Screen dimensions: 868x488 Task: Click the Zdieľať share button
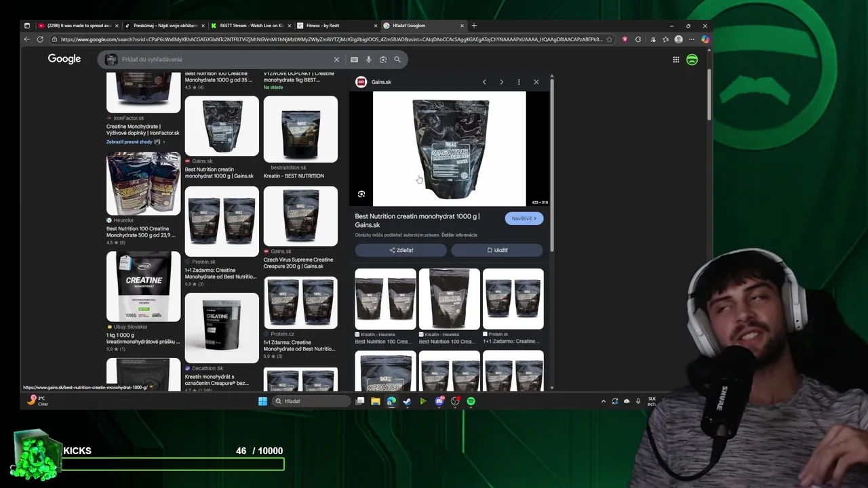click(x=401, y=250)
